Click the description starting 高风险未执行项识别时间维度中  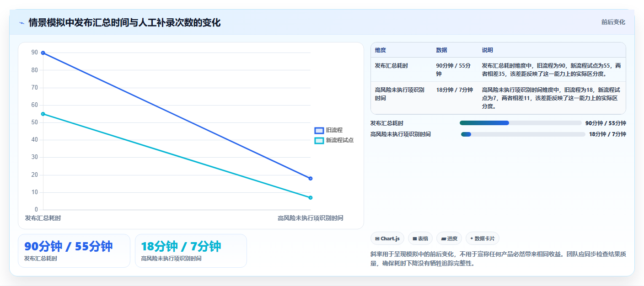coord(552,98)
